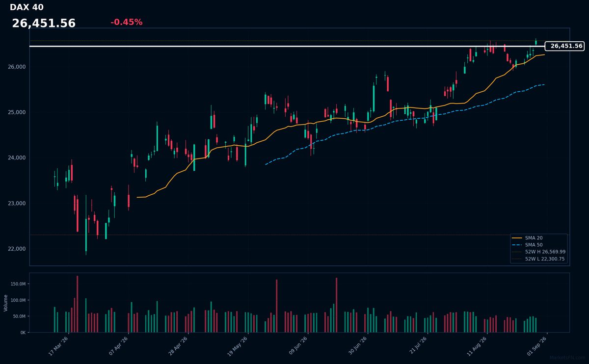Viewport: 589px width, 364px height.
Task: Click the 25,000 price axis label
Action: [17, 112]
